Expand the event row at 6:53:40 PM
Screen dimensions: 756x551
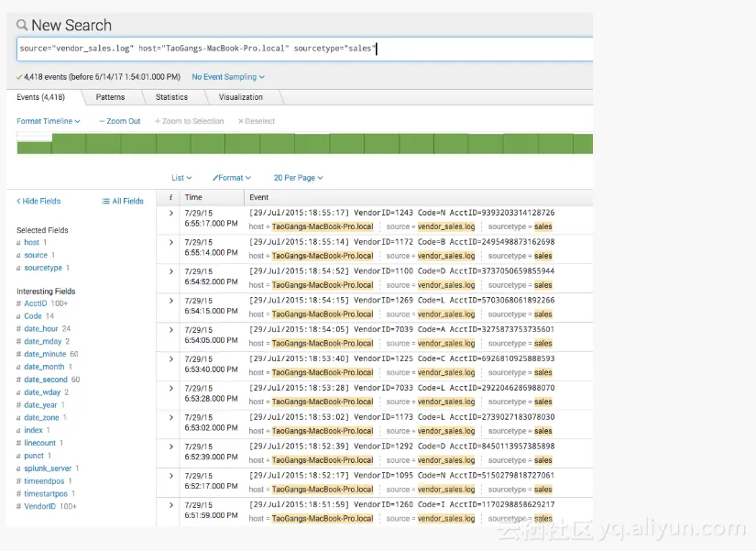171,358
